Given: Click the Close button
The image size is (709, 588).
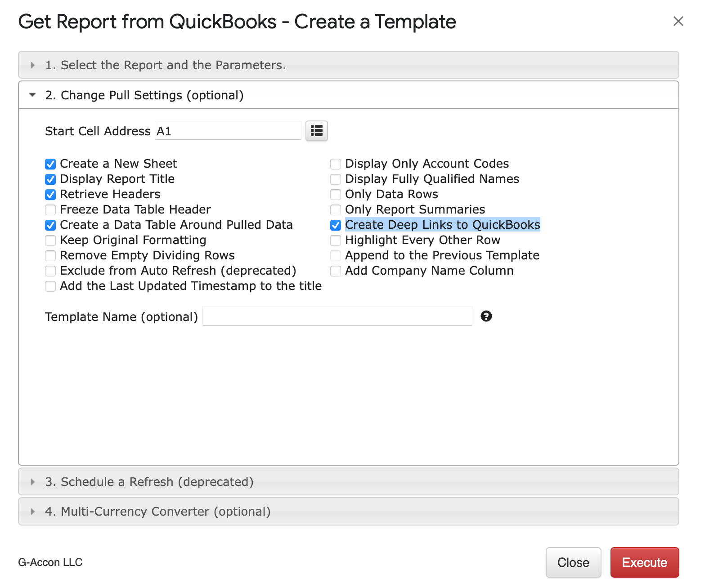Looking at the screenshot, I should click(574, 562).
